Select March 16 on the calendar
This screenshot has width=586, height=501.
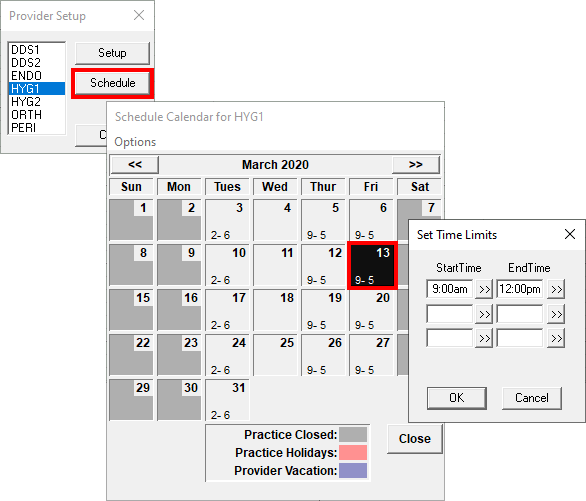tap(179, 310)
